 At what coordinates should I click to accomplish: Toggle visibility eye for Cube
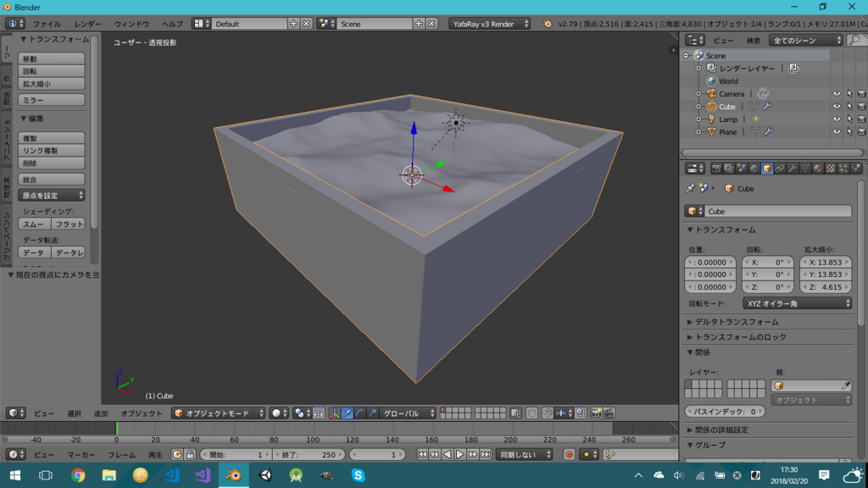(x=837, y=106)
